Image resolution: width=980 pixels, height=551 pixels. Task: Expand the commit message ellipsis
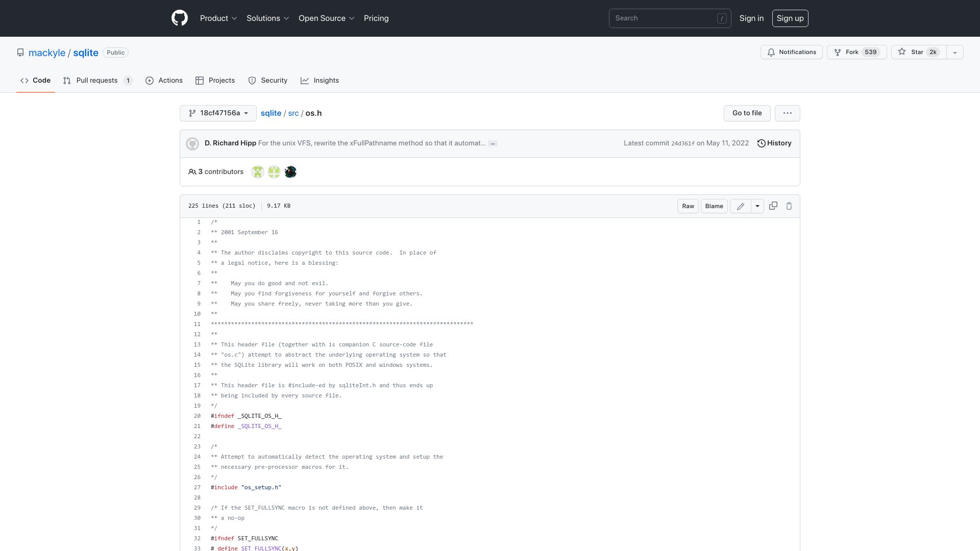click(493, 143)
